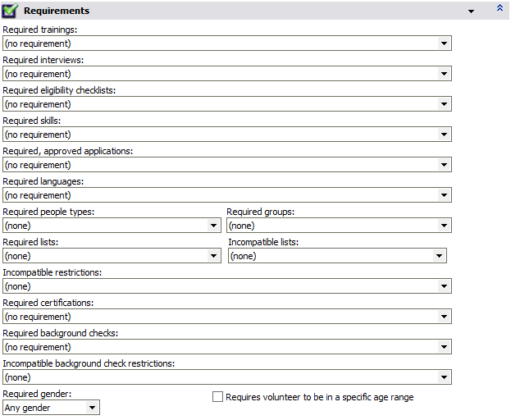Expand the Incompatible restrictions dropdown

(x=444, y=286)
